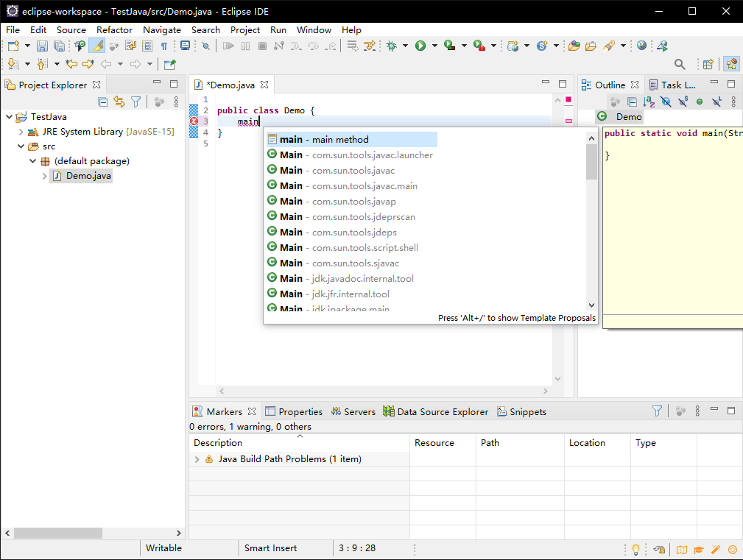Image resolution: width=743 pixels, height=560 pixels.
Task: Open the Refactor menu
Action: pos(114,30)
